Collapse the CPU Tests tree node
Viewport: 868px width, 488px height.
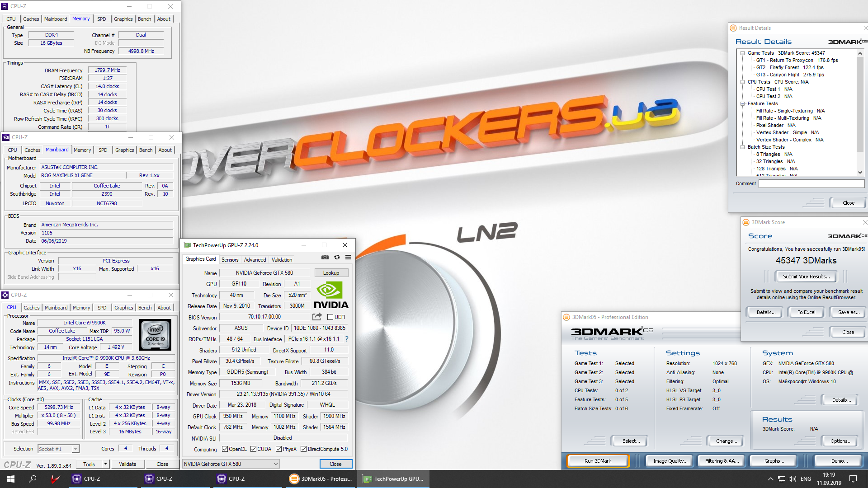[742, 82]
